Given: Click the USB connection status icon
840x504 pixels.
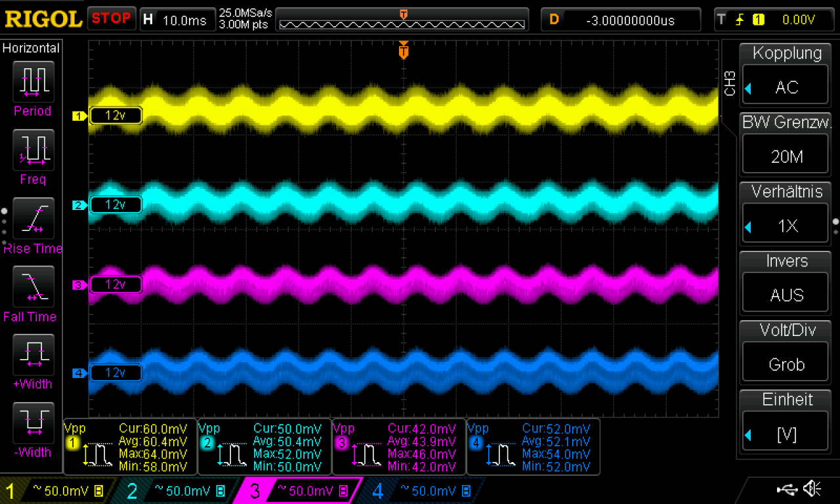Looking at the screenshot, I should (786, 488).
